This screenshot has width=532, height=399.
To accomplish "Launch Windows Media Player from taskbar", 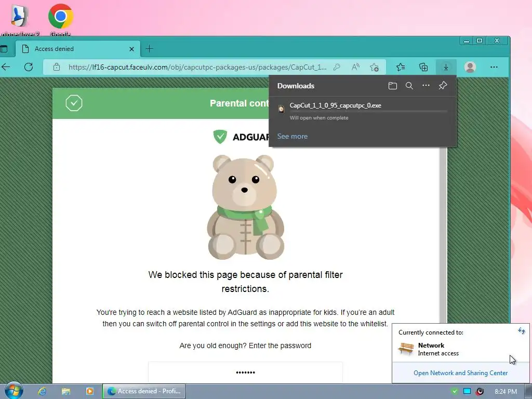I will pyautogui.click(x=89, y=391).
